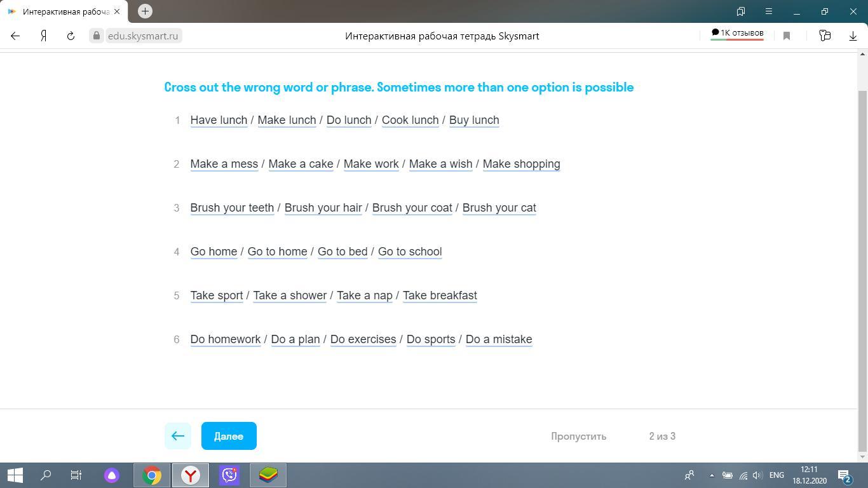
Task: Cross out 'Make a wish'
Action: (440, 164)
